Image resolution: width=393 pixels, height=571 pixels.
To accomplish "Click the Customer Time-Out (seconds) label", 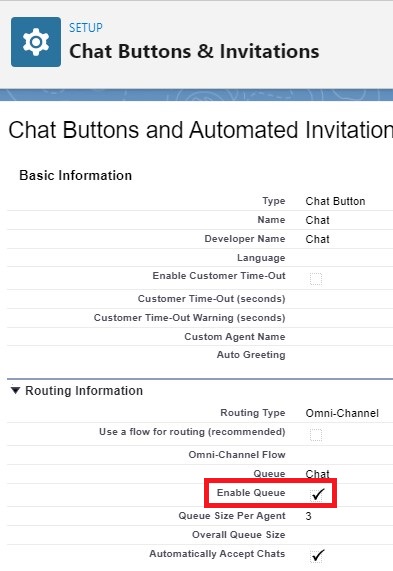I will tap(211, 299).
